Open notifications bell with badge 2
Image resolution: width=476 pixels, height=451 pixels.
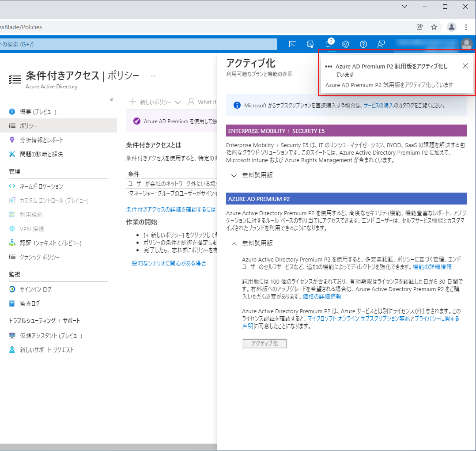click(x=329, y=44)
